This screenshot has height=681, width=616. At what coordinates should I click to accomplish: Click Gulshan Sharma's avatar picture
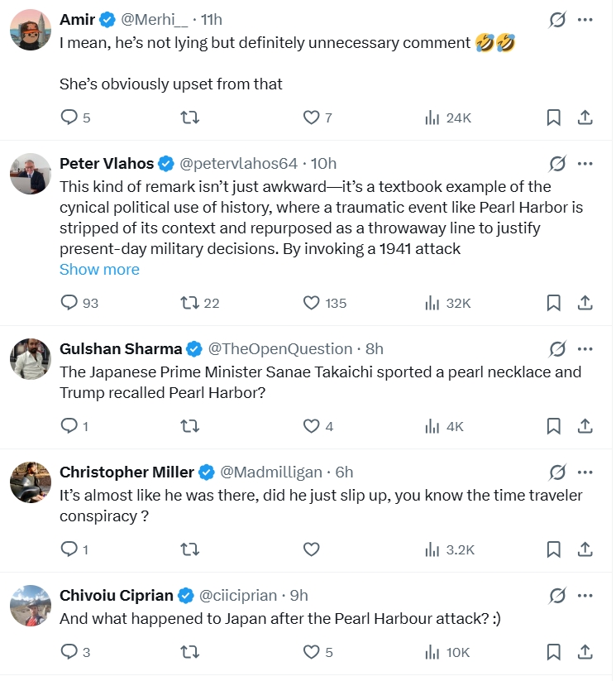click(31, 359)
